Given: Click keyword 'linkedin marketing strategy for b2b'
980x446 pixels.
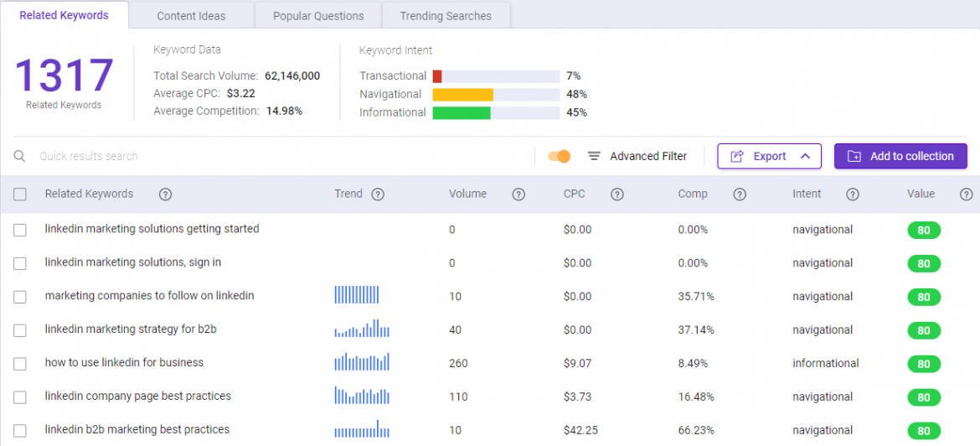Looking at the screenshot, I should pos(131,329).
